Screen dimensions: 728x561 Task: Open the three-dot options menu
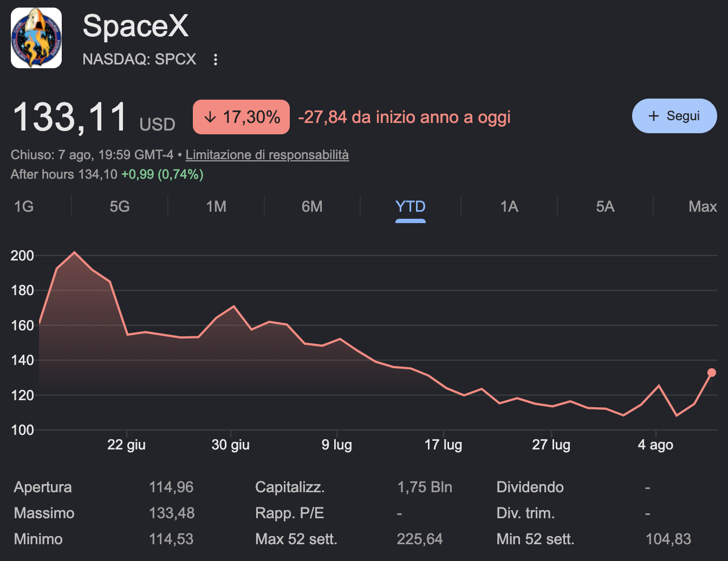pos(216,60)
